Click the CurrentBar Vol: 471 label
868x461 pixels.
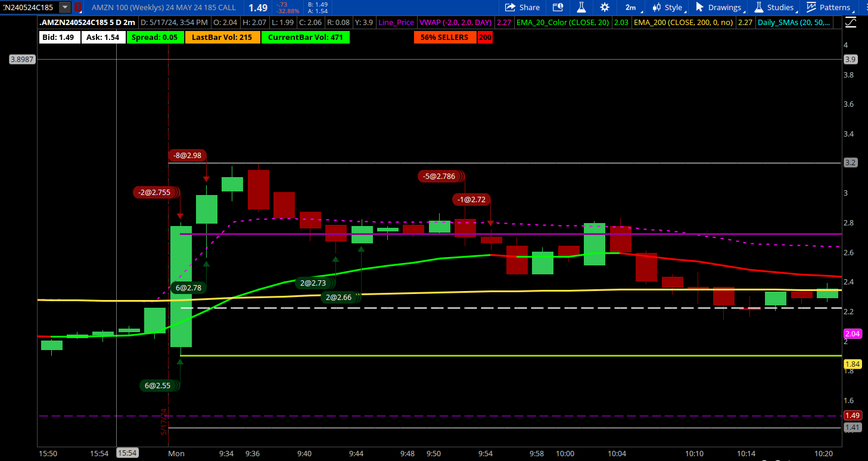pyautogui.click(x=305, y=37)
